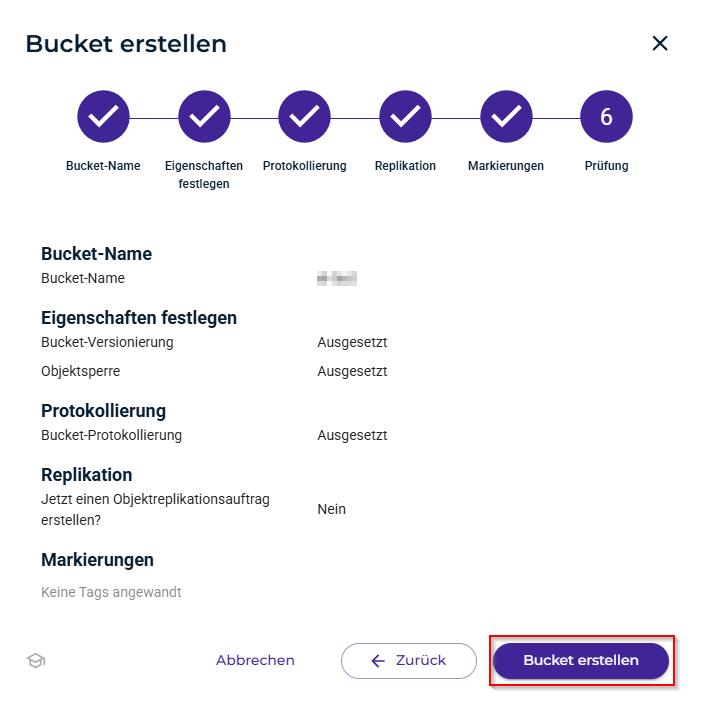Jump to the Protokollierung step checkmark circle
Screen dimensions: 710x705
tap(304, 118)
